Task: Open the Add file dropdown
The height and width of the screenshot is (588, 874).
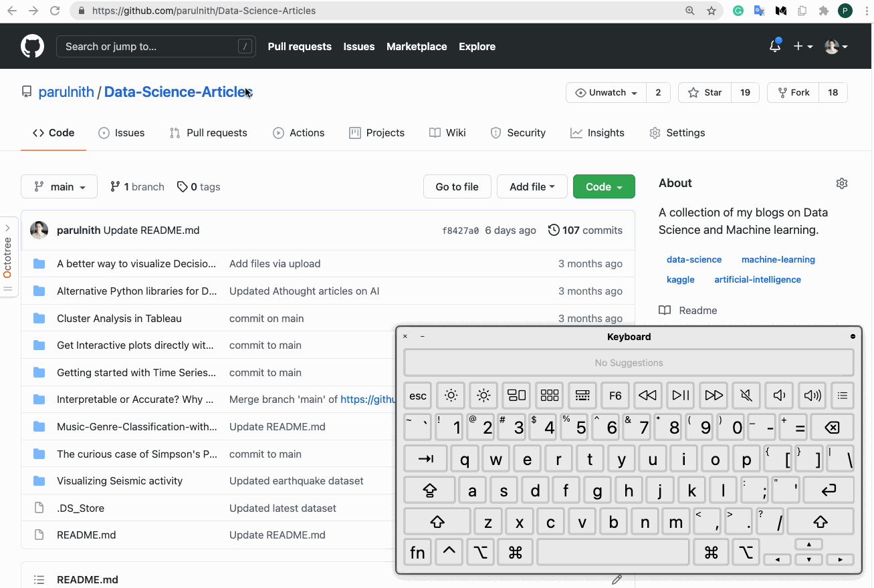Action: point(532,187)
